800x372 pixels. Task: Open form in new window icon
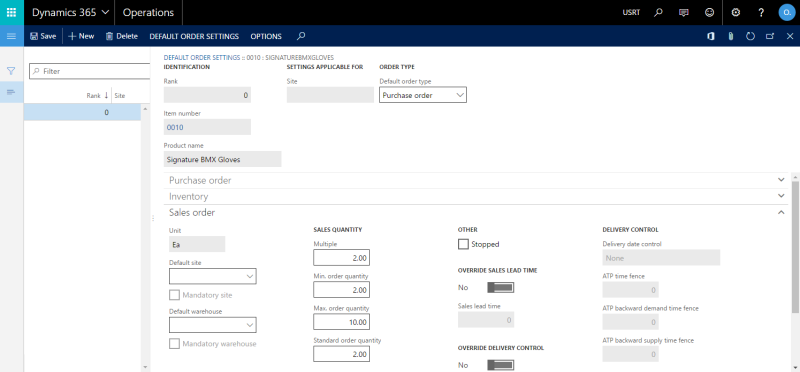point(770,36)
